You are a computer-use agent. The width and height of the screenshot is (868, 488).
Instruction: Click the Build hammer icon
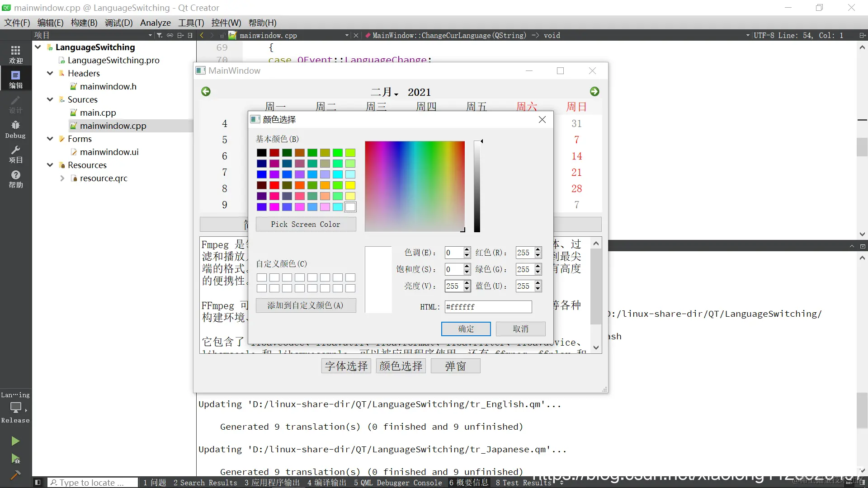click(x=15, y=475)
